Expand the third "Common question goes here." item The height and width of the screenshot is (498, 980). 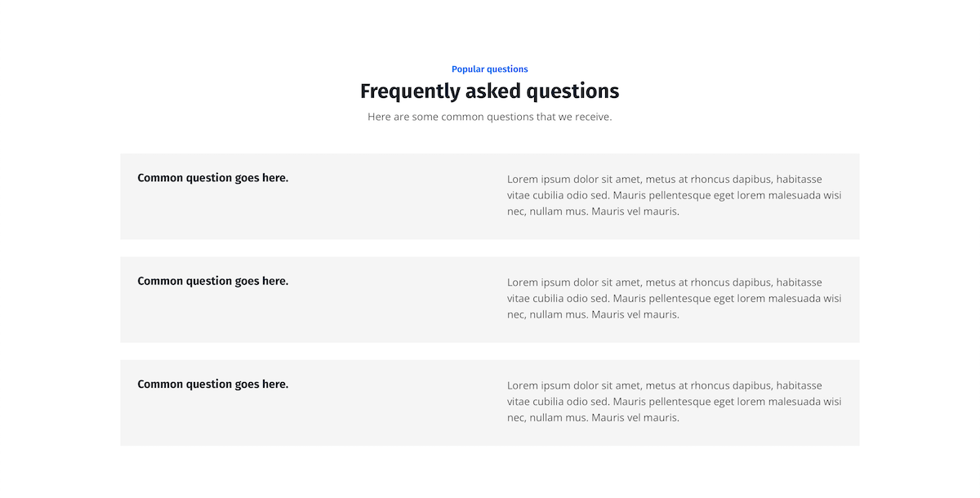[212, 384]
